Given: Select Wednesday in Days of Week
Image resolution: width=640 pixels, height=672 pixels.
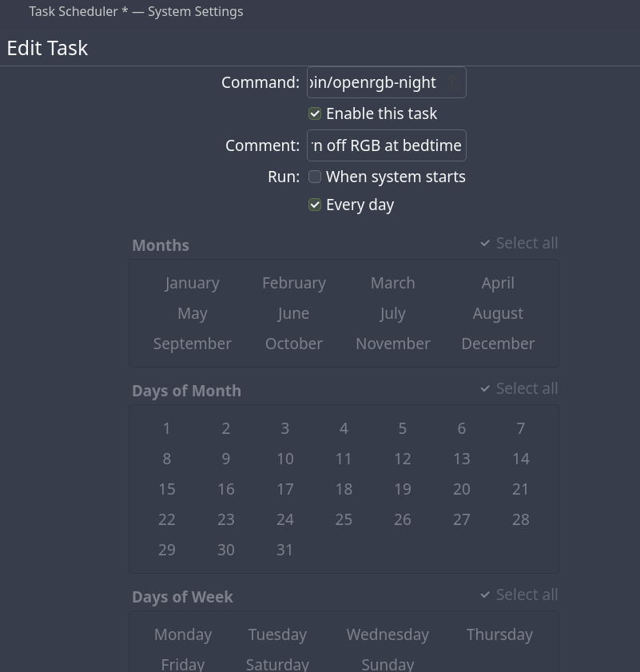Looking at the screenshot, I should click(388, 634).
